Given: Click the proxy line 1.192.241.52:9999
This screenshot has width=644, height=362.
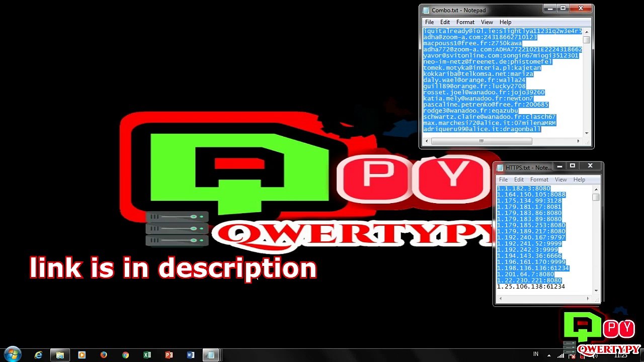Looking at the screenshot, I should pos(529,244).
